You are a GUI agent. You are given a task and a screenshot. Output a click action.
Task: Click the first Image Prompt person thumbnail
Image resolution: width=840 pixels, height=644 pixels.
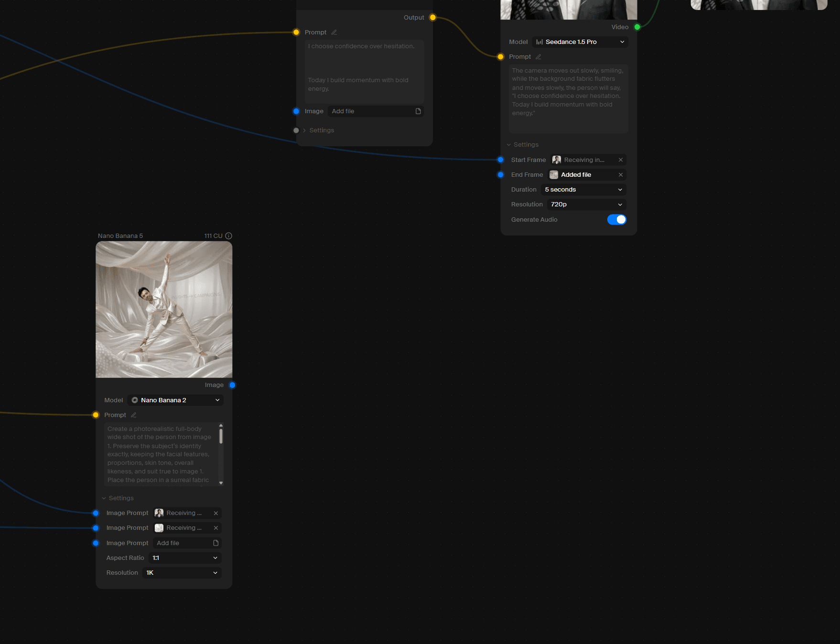159,513
